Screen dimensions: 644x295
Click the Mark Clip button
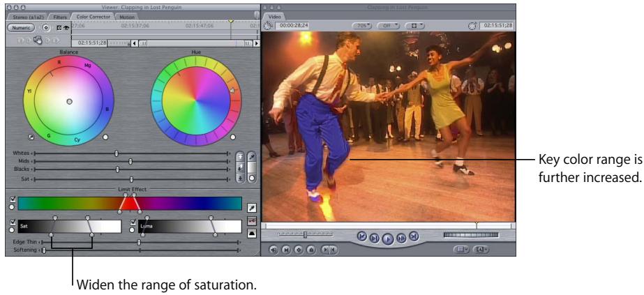pos(286,249)
